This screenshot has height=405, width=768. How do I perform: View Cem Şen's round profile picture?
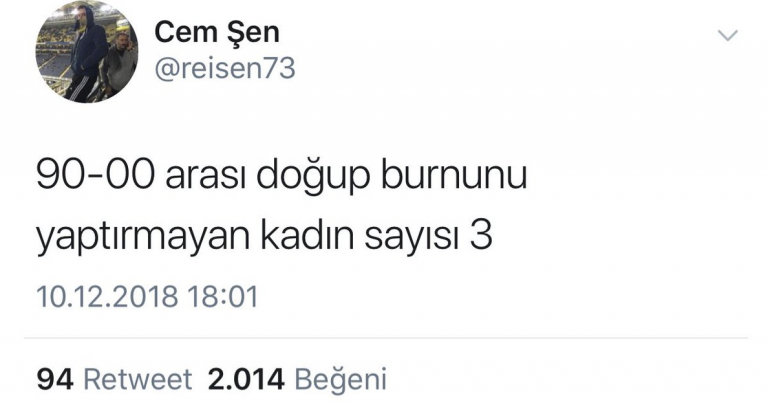click(x=87, y=51)
